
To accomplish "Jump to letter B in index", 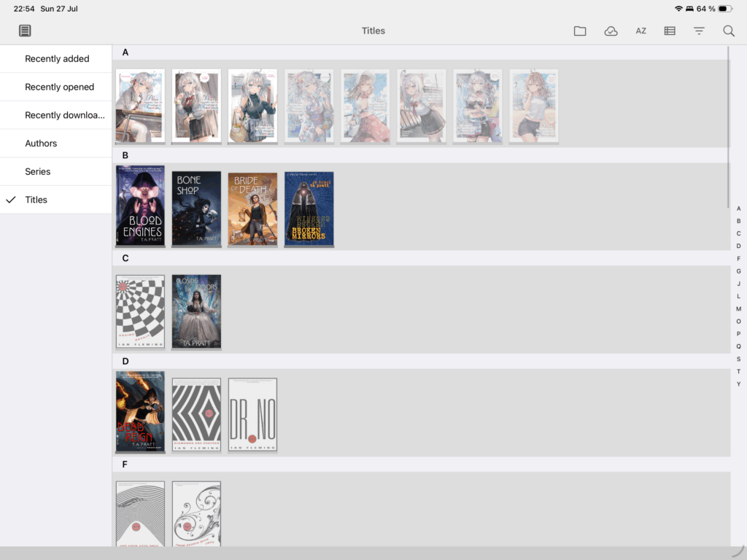I will point(738,221).
